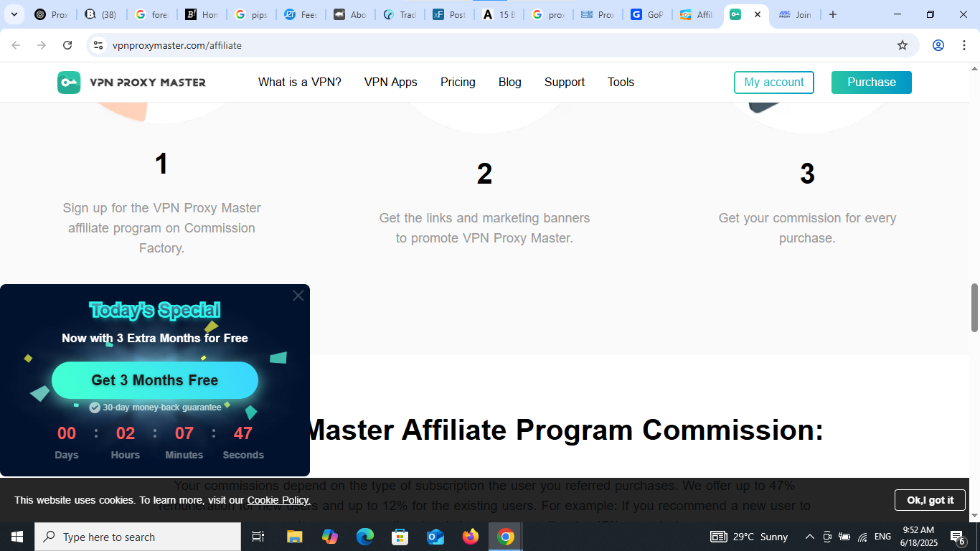The height and width of the screenshot is (551, 980).
Task: Switch to the 'Post' browser tab
Action: click(449, 14)
